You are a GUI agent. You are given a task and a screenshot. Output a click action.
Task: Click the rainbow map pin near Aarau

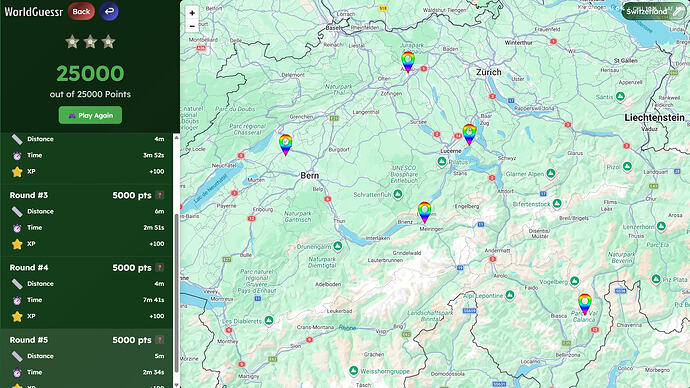coord(408,62)
